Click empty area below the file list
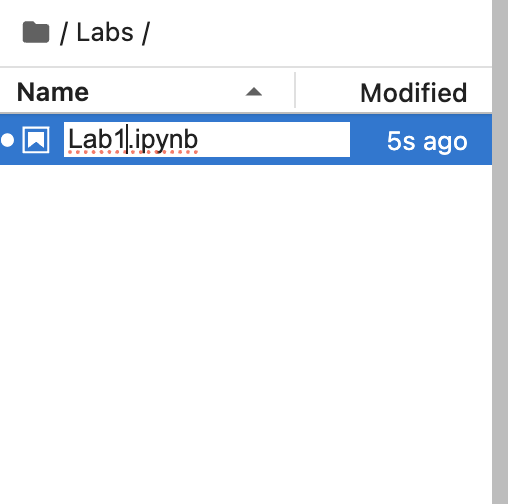Viewport: 526px width, 504px height. [246, 334]
